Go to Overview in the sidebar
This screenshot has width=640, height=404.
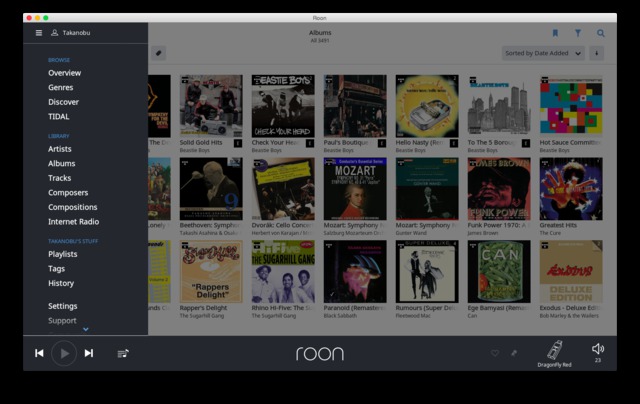coord(64,73)
